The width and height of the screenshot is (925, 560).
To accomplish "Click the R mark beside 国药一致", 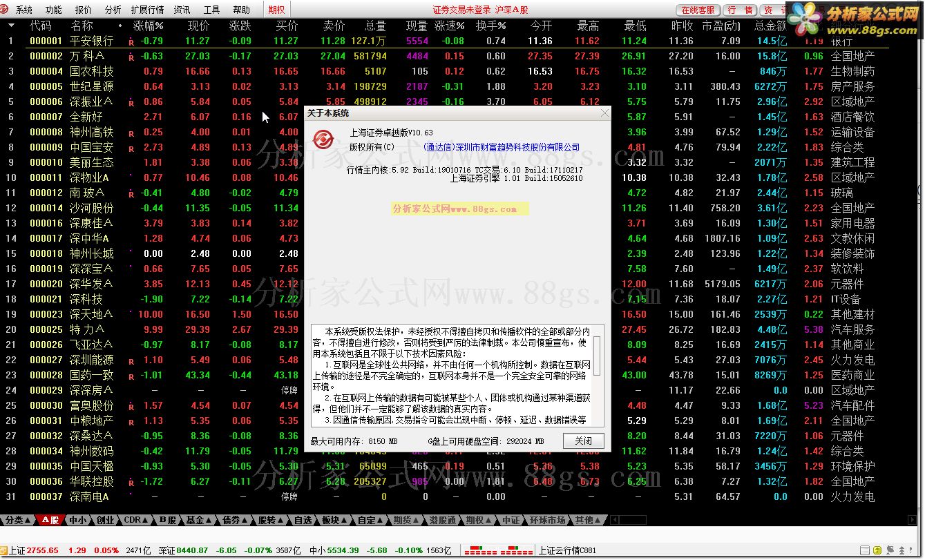I will [131, 376].
